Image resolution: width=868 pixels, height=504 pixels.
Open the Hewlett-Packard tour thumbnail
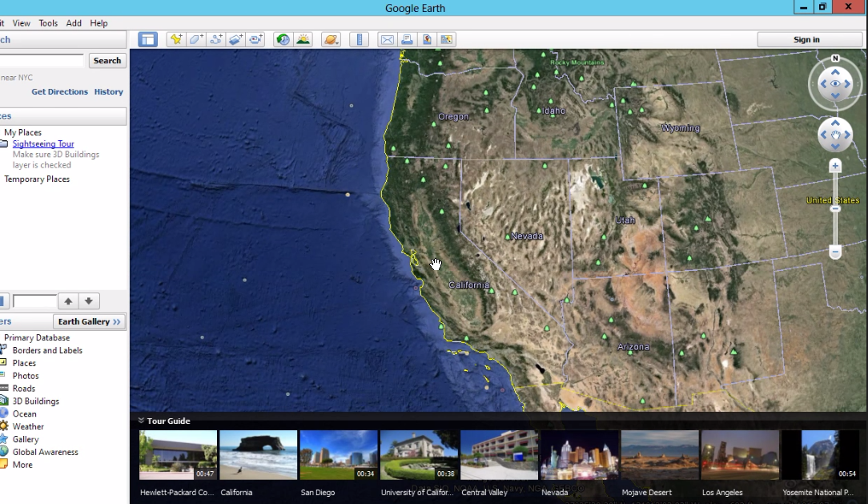[178, 455]
